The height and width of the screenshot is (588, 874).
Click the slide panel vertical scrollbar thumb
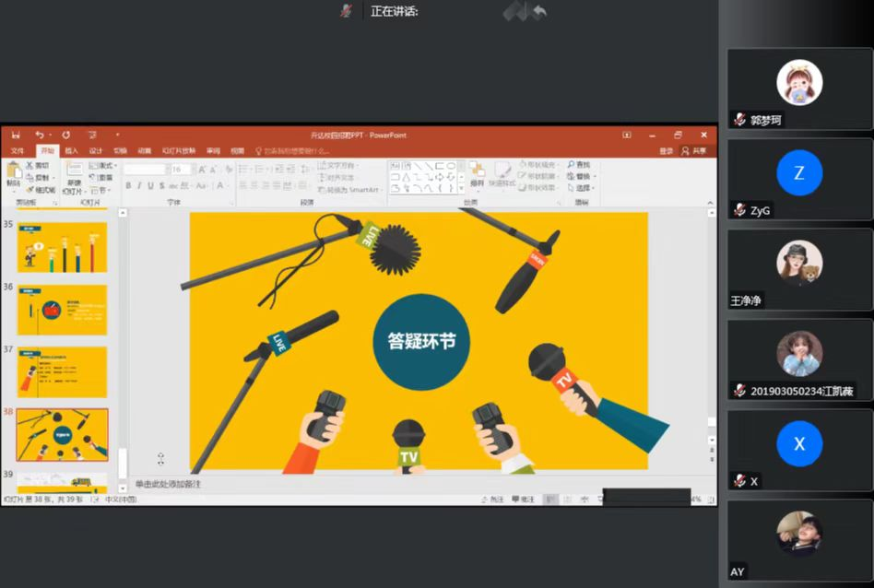click(x=122, y=461)
